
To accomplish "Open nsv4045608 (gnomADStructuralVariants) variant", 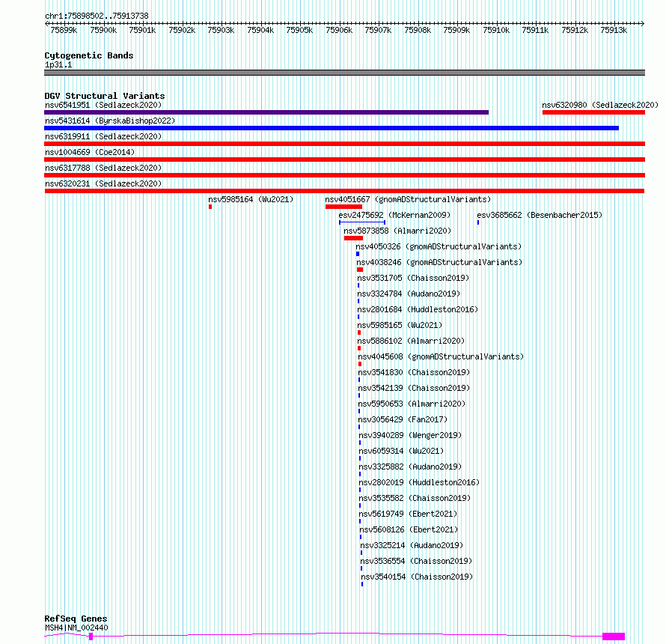I will (x=441, y=356).
